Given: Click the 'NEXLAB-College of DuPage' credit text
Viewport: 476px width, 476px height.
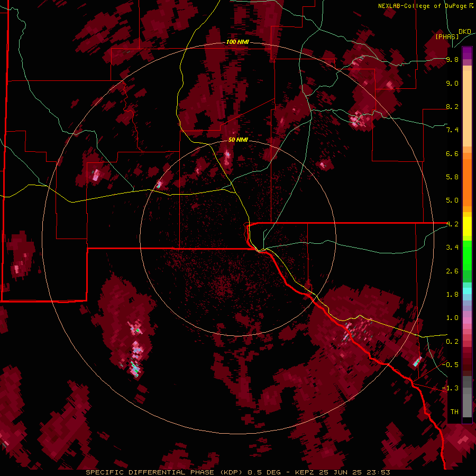Looking at the screenshot, I should (423, 6).
